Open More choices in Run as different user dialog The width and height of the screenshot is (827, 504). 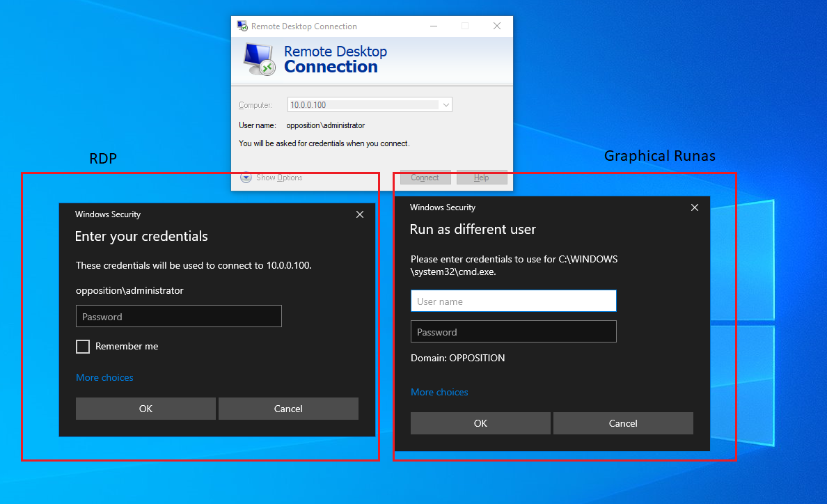[439, 392]
